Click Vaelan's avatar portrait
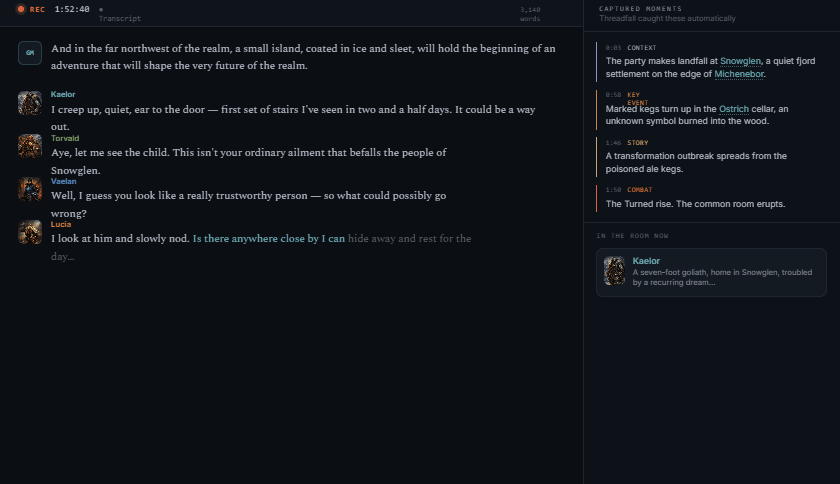The image size is (840, 484). tap(30, 189)
